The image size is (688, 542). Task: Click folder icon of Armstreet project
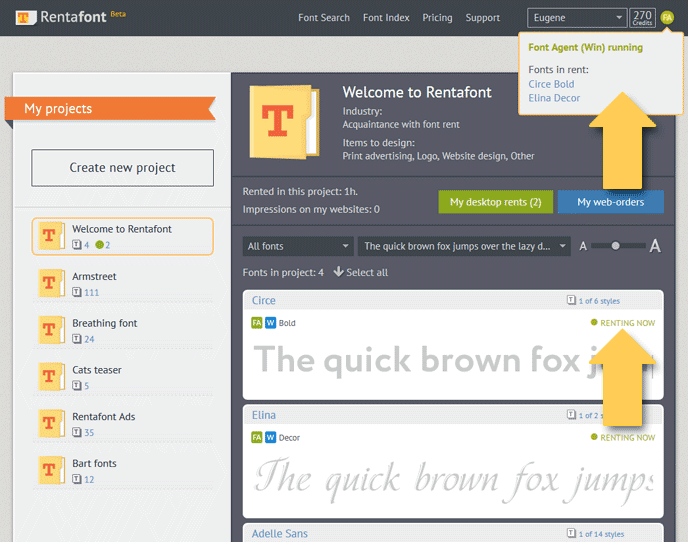click(x=51, y=283)
